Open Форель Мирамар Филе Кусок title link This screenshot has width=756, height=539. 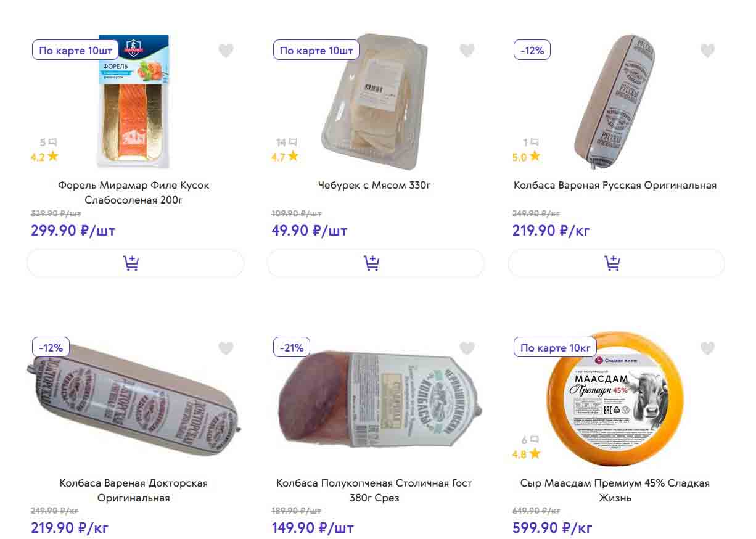[134, 192]
